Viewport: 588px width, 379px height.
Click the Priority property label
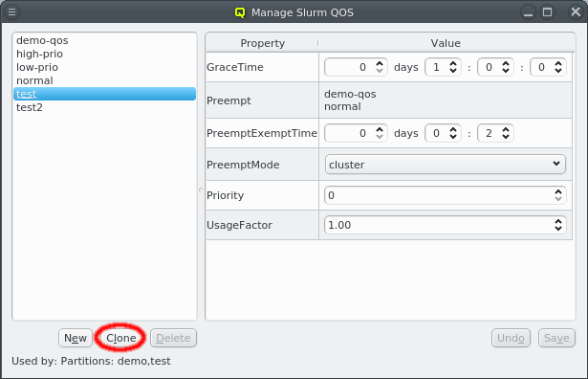pos(225,195)
